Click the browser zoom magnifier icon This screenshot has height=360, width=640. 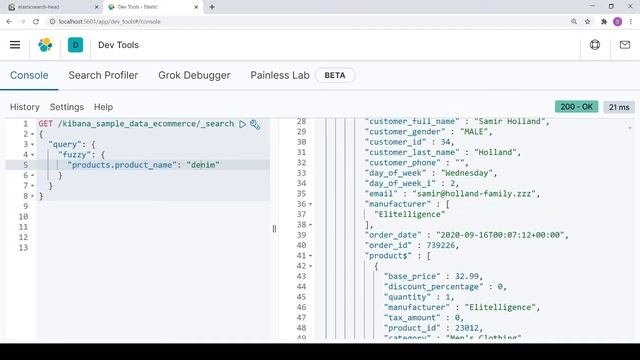(x=574, y=22)
